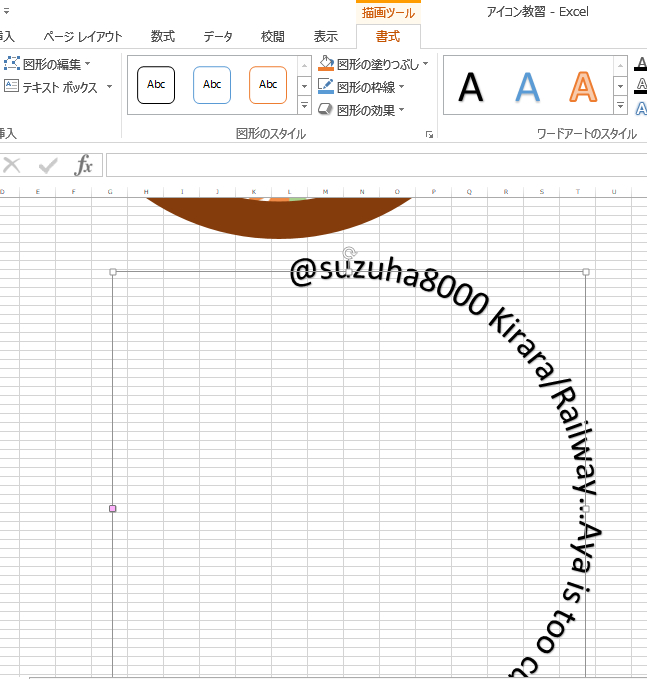Apply the orange outlined Abc shape style
The width and height of the screenshot is (647, 679).
tap(268, 85)
